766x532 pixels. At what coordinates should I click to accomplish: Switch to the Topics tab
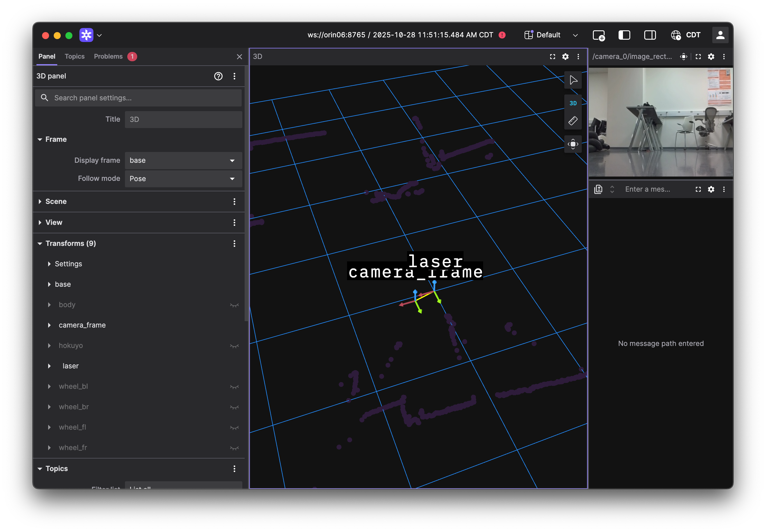point(74,56)
